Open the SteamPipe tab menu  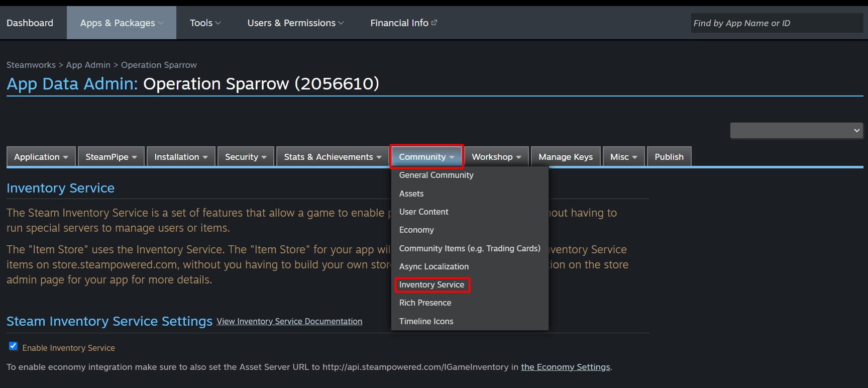(111, 157)
